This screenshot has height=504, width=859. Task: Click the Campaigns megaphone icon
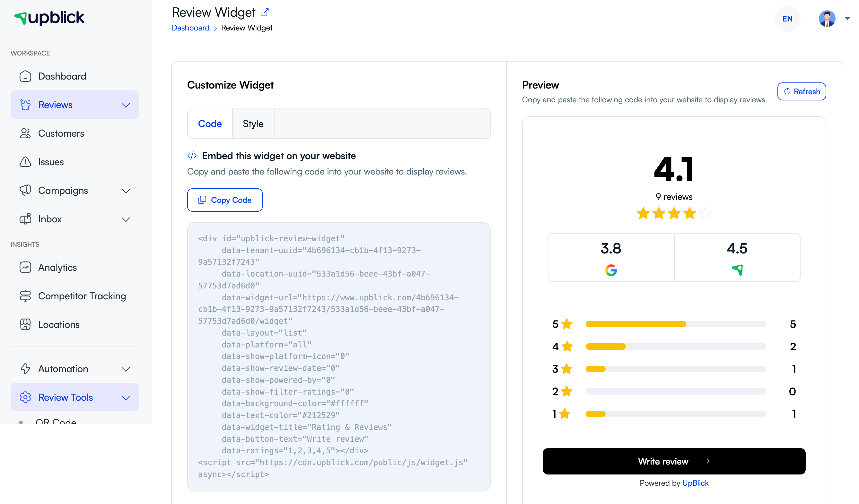pyautogui.click(x=25, y=191)
